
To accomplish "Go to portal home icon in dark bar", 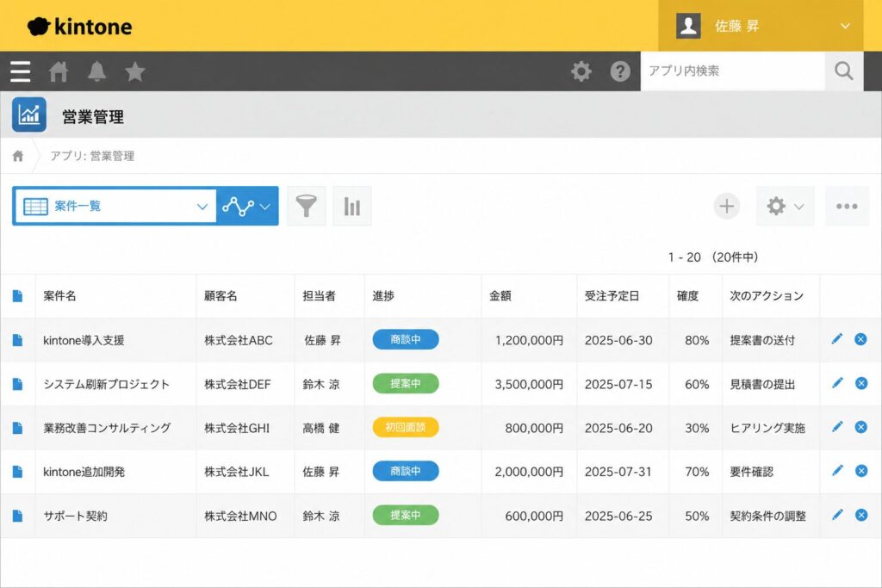I will (59, 71).
